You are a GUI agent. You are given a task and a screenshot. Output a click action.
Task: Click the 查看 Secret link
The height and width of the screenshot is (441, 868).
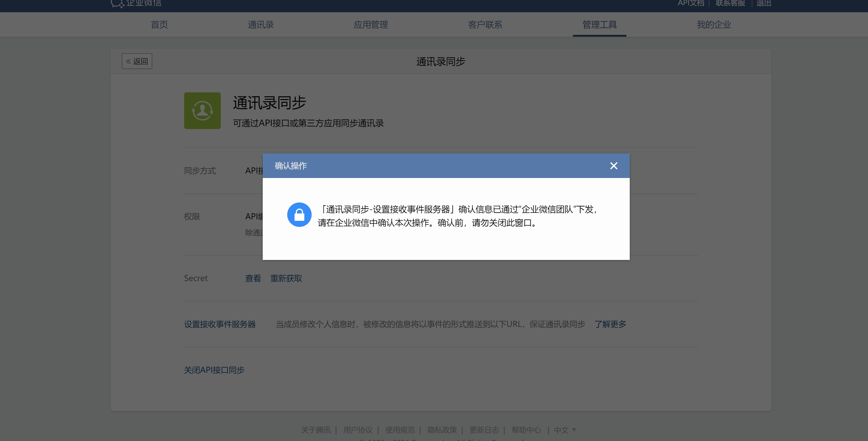pyautogui.click(x=253, y=278)
